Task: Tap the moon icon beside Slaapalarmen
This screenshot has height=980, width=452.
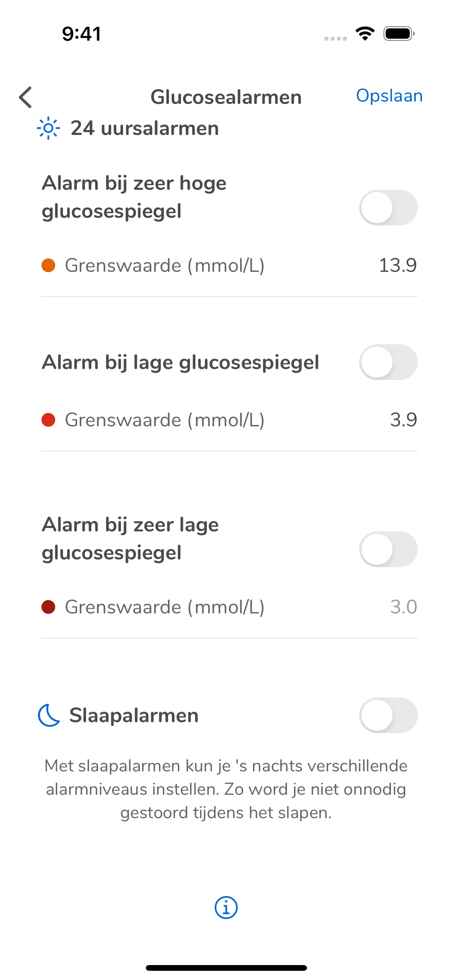Action: pos(49,715)
